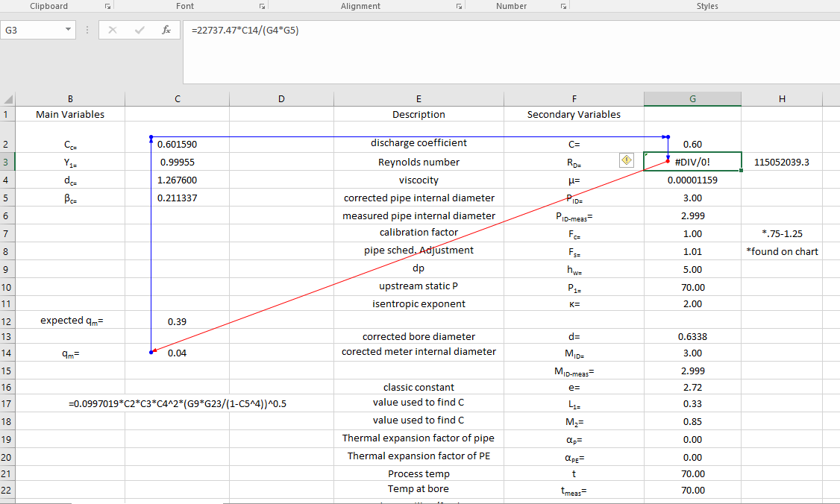Click the 'Secondary Variables' header cell
Viewport: 840px width, 504px height.
(x=574, y=114)
